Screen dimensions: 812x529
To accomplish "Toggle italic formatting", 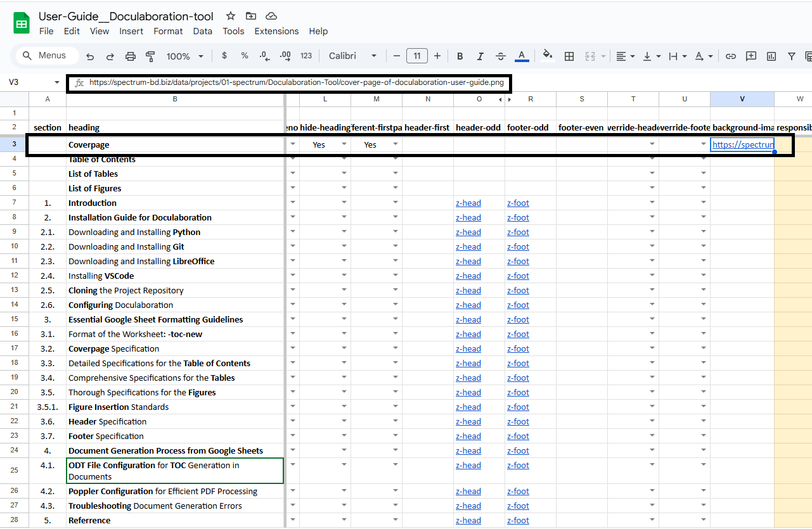I will point(480,56).
